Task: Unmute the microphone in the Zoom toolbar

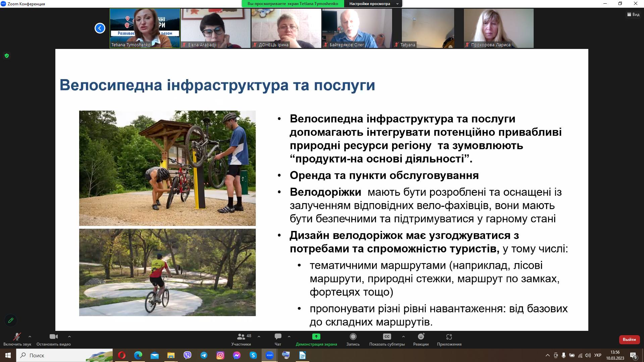Action: coord(17,337)
